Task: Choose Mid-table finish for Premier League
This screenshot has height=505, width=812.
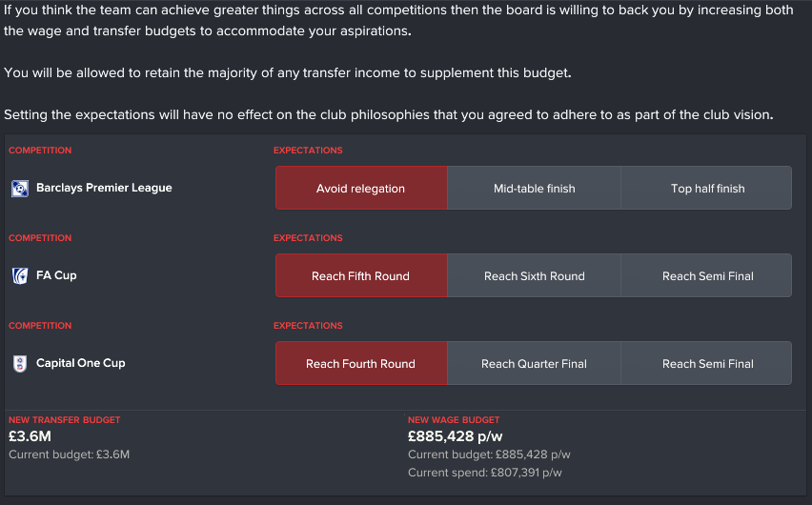Action: pyautogui.click(x=534, y=189)
